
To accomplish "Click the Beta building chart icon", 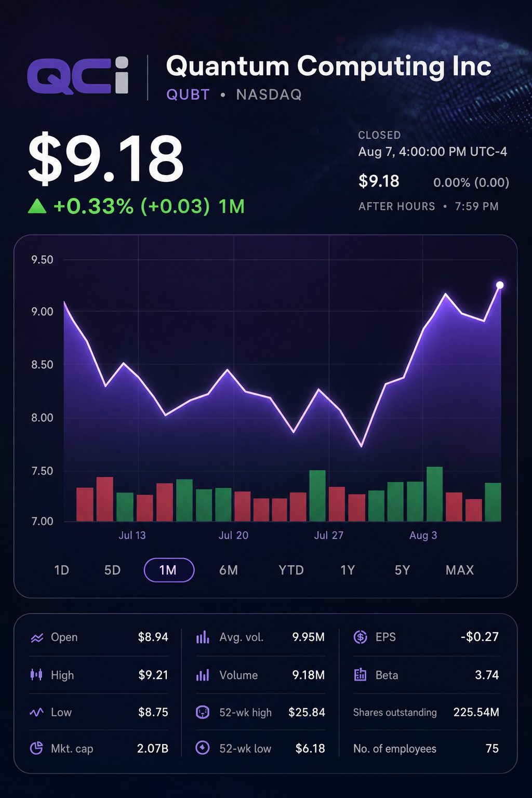I will click(x=360, y=675).
